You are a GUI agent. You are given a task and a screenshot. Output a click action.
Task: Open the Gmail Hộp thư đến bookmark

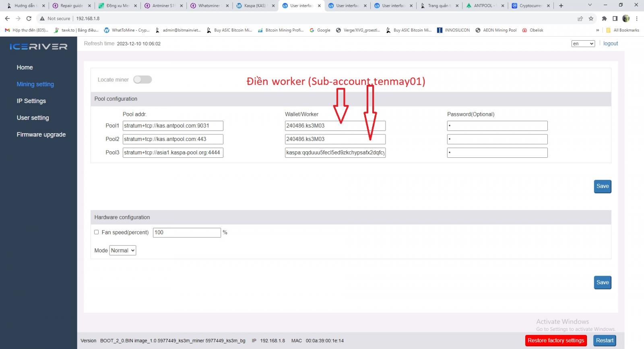(x=27, y=30)
